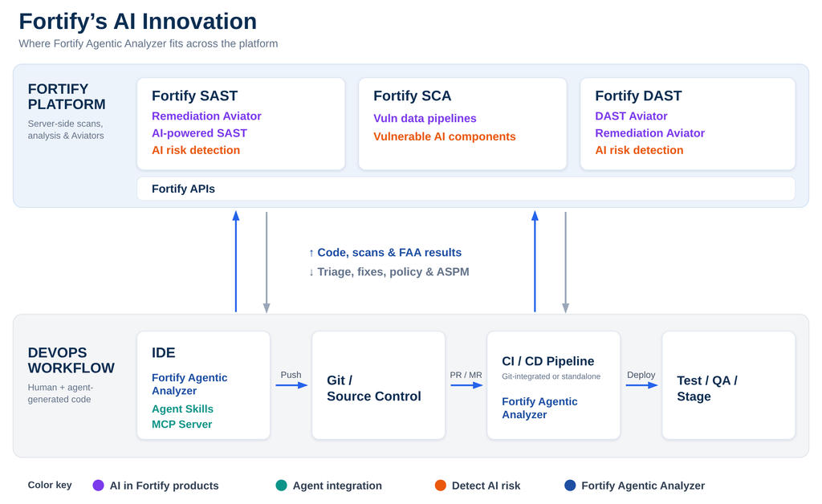Click the 'Human + agent-generated code' caption
The image size is (822, 504).
60,393
